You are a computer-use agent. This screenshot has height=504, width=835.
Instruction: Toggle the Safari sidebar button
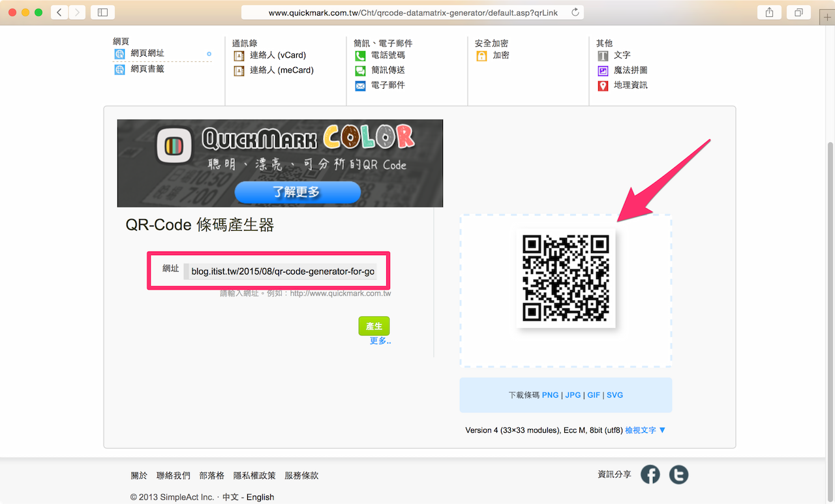[102, 12]
